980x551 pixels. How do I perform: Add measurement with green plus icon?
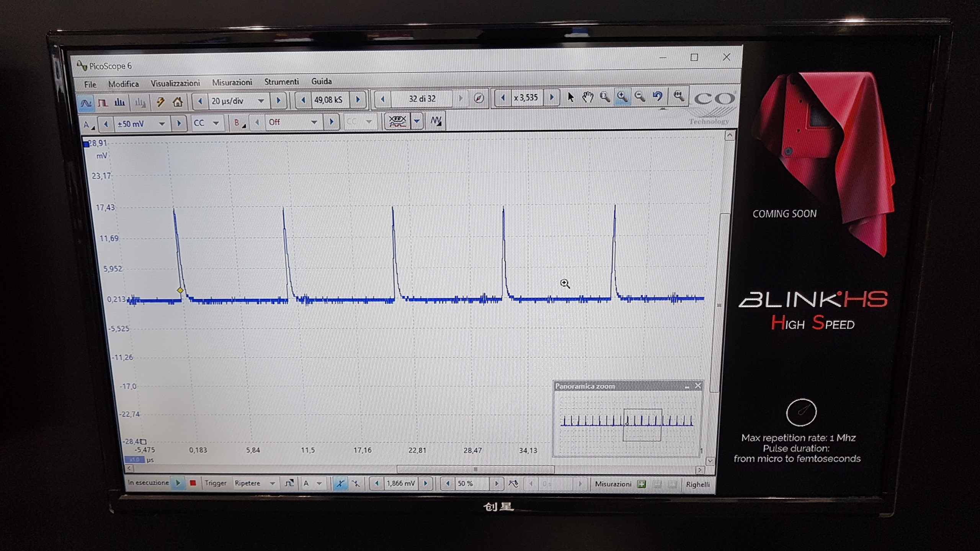[642, 484]
